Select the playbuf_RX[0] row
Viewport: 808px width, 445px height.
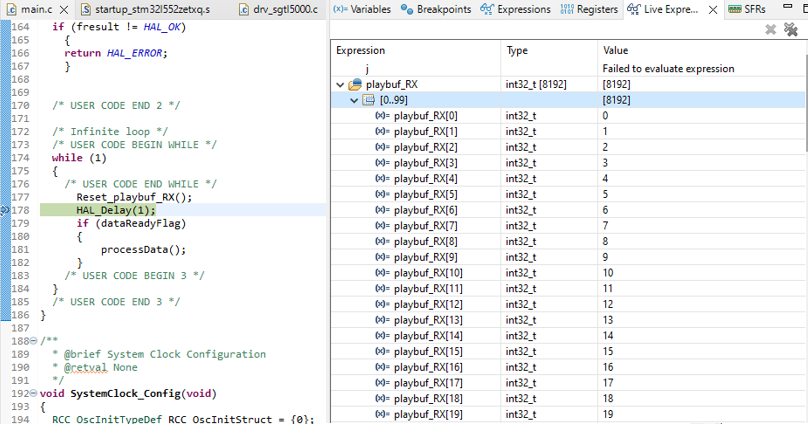click(567, 116)
